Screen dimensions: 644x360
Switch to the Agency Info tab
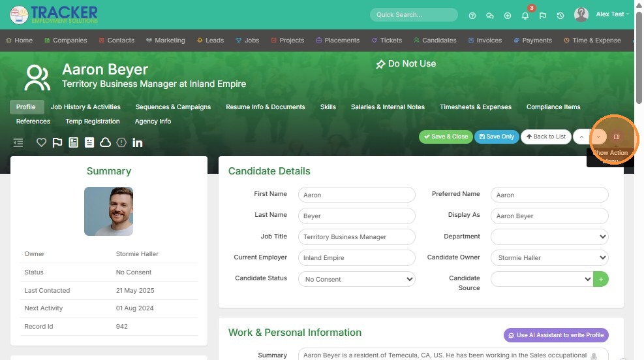coord(153,122)
